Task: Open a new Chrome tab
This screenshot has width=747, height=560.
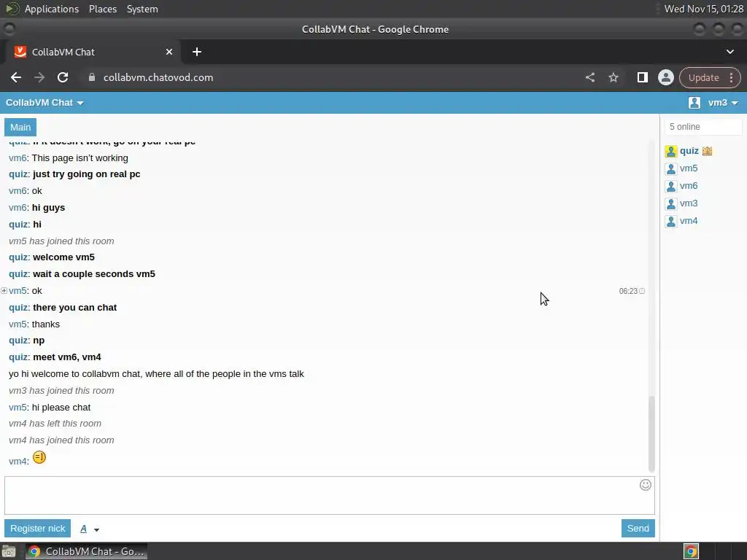Action: [197, 52]
